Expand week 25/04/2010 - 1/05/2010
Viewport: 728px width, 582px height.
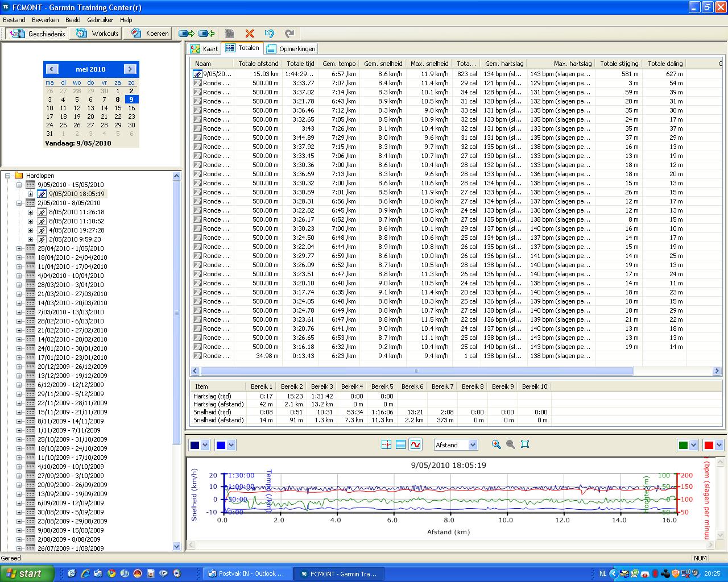click(19, 248)
